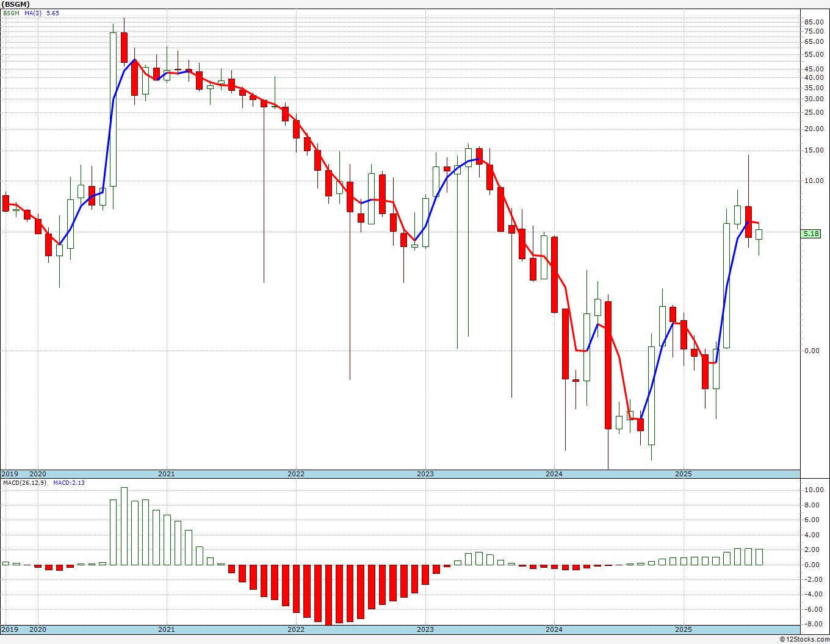Select 2020 on the MACD panel time axis
This screenshot has width=830, height=644.
tap(38, 630)
